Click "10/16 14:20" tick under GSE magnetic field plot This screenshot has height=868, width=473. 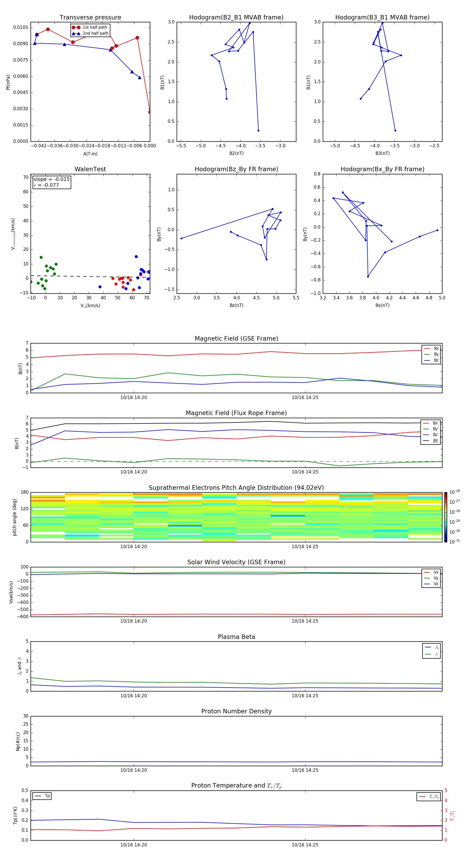pos(134,398)
